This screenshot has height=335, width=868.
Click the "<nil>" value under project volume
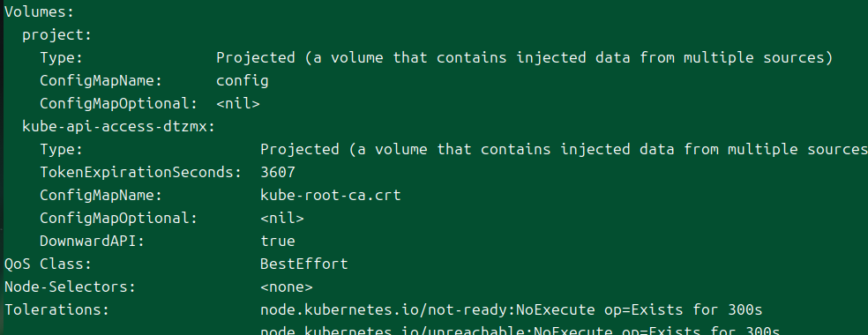coord(238,104)
